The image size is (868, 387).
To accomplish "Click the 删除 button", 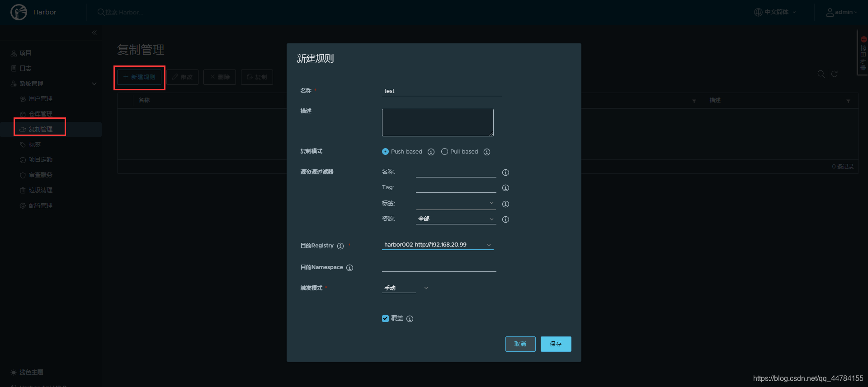I will pos(220,77).
